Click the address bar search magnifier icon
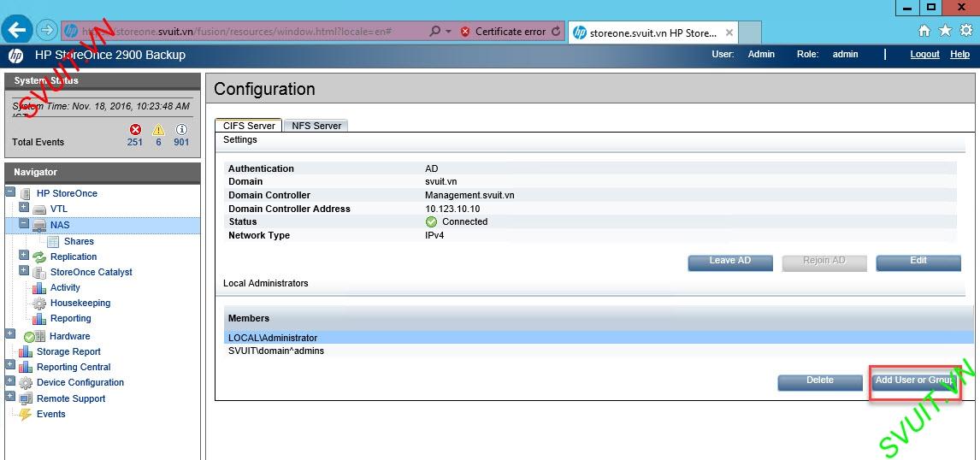Image resolution: width=980 pixels, height=460 pixels. point(435,32)
